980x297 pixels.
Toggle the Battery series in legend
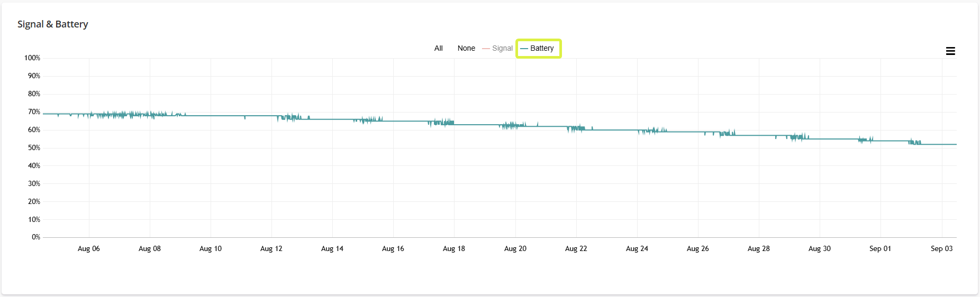[x=538, y=48]
